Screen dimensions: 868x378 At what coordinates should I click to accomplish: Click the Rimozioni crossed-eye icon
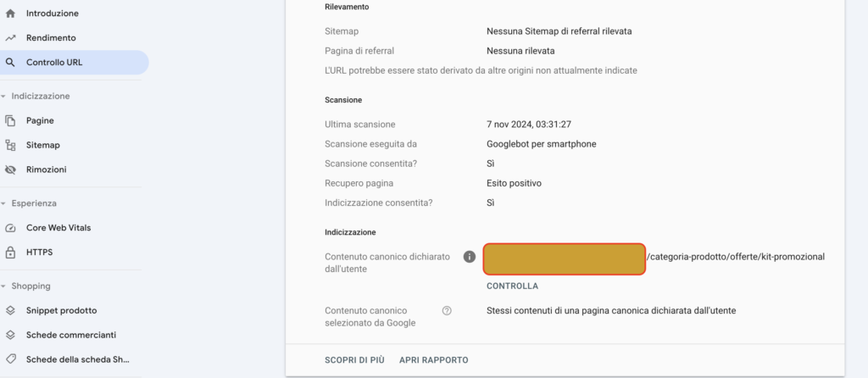pyautogui.click(x=10, y=170)
